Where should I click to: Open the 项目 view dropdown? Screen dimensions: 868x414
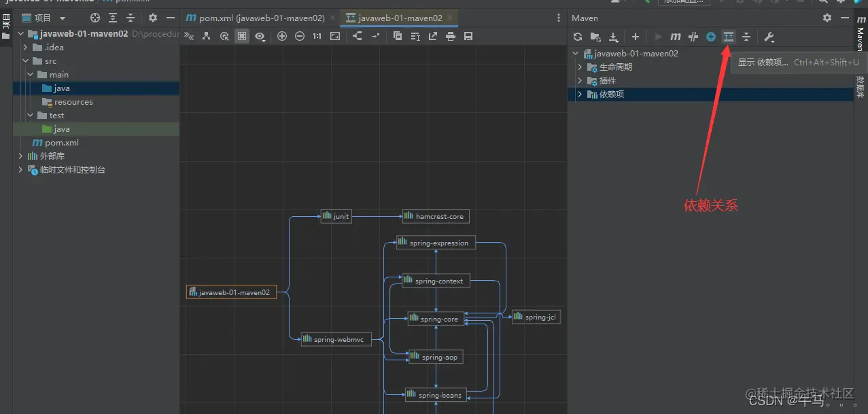point(63,18)
